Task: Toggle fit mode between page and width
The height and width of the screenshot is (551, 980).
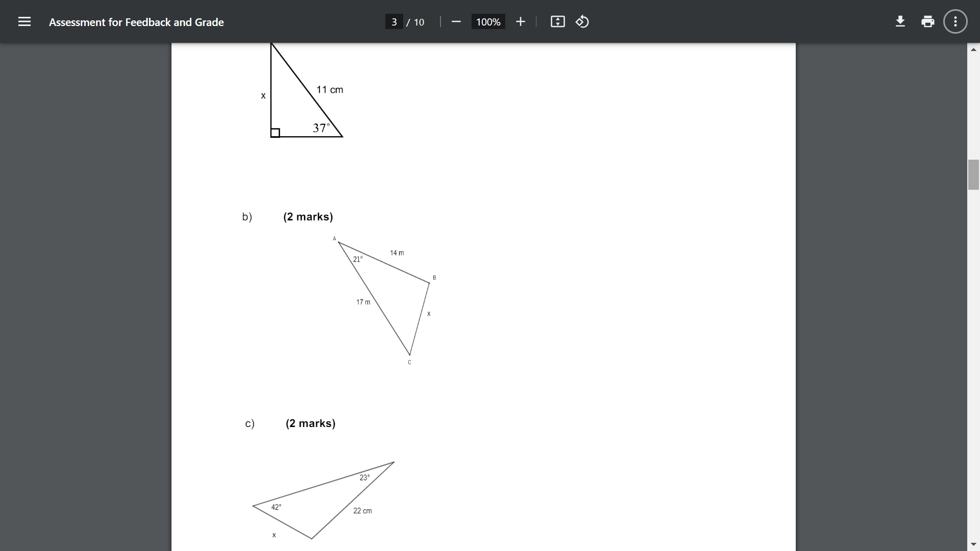Action: click(557, 21)
